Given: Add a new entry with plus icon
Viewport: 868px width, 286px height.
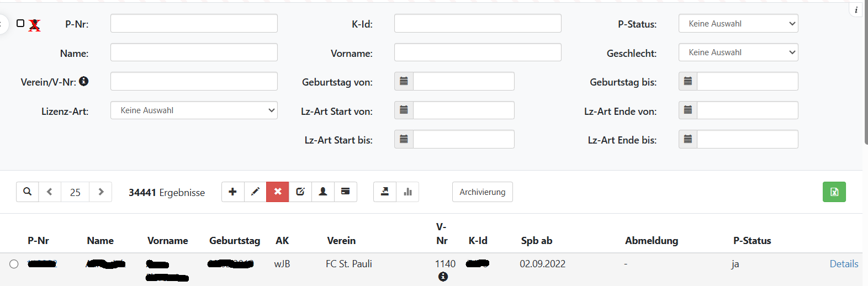Looking at the screenshot, I should (x=232, y=192).
